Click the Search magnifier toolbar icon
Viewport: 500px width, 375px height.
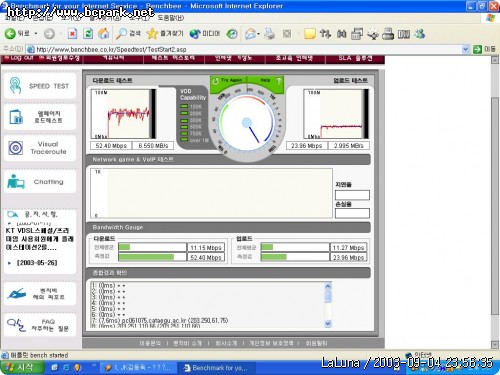point(121,33)
